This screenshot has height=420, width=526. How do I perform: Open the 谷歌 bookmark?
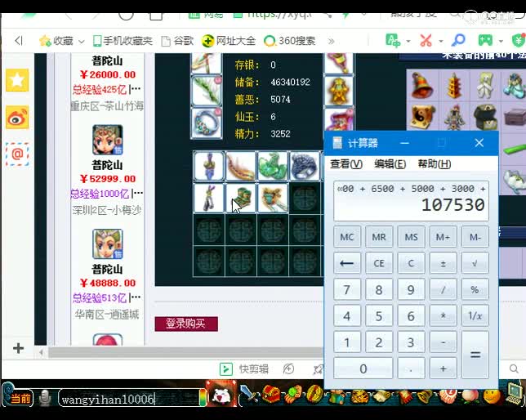(177, 41)
